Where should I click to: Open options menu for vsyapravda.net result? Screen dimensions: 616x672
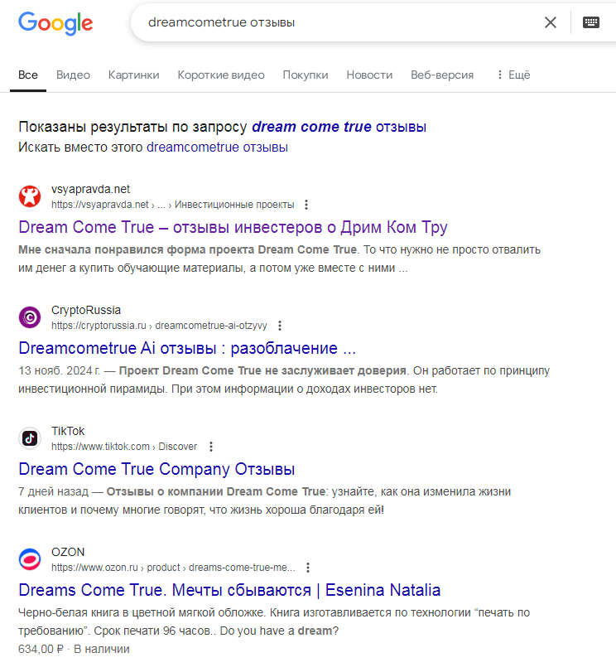(306, 205)
